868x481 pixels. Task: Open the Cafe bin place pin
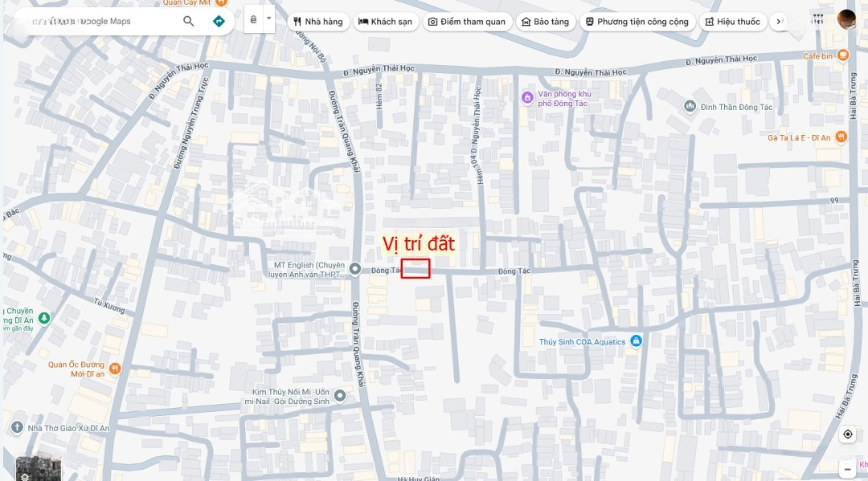click(842, 55)
